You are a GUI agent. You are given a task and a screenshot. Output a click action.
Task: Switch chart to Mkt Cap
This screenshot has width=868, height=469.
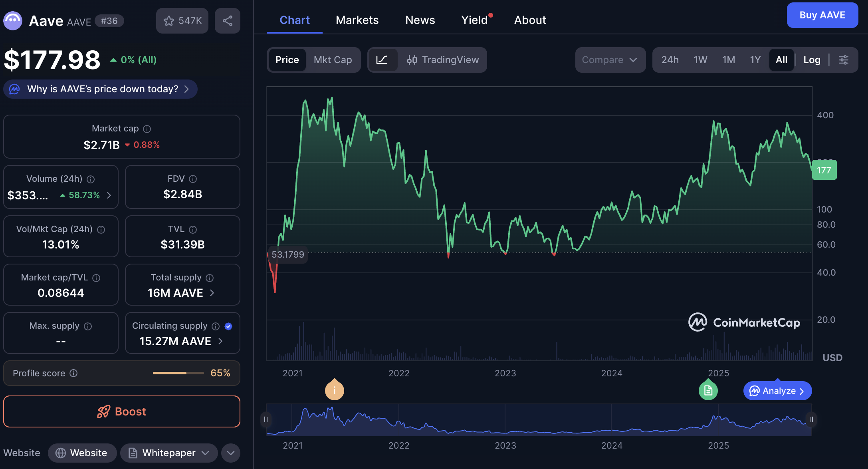click(333, 60)
